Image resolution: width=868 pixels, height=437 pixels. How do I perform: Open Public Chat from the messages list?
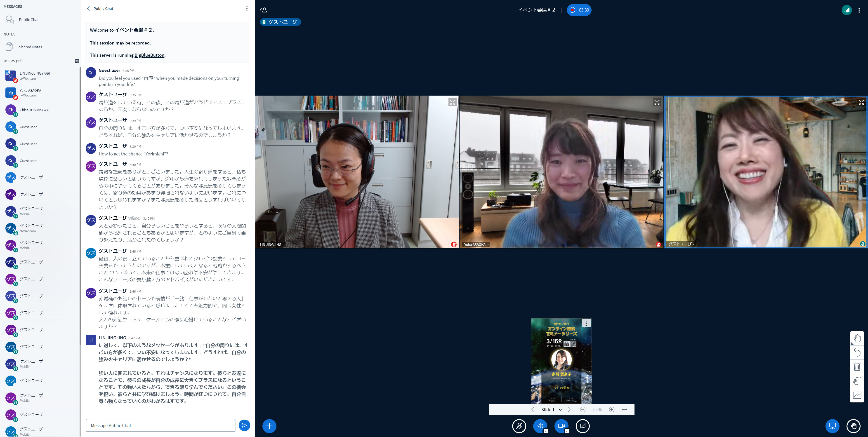click(x=29, y=19)
